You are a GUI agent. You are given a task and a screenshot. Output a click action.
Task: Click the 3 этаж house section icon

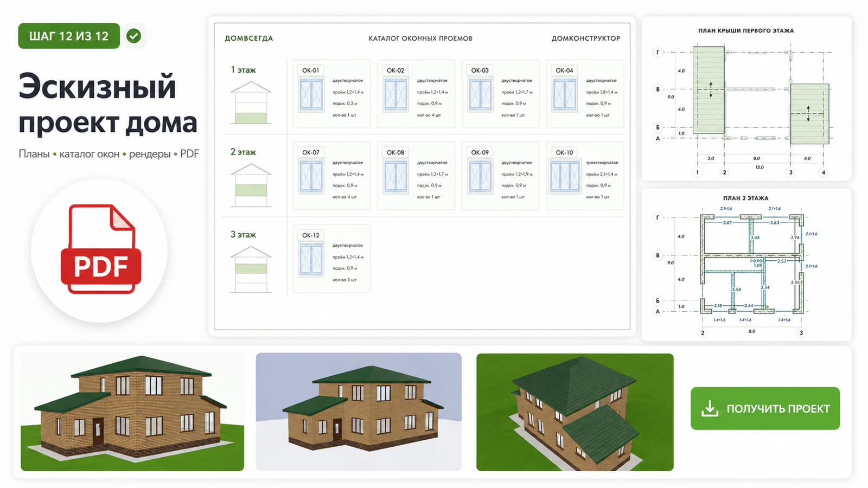251,269
